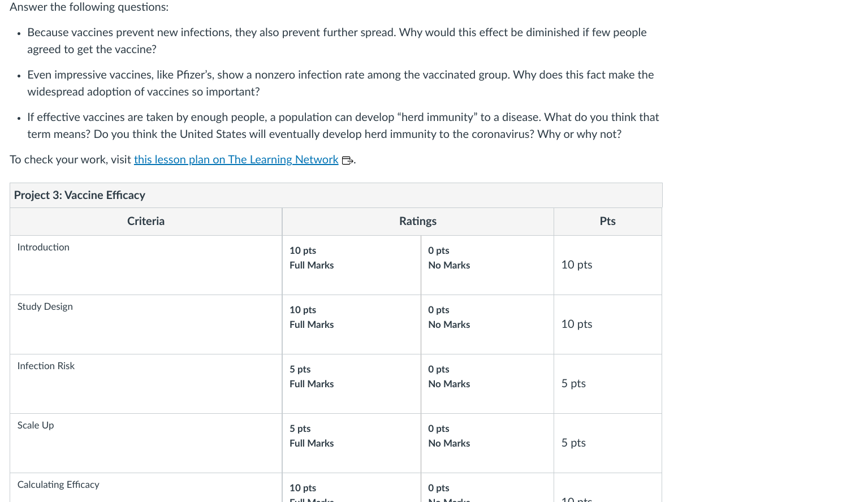Select the Infection Risk No Marks rating
This screenshot has width=868, height=502.
click(x=487, y=384)
